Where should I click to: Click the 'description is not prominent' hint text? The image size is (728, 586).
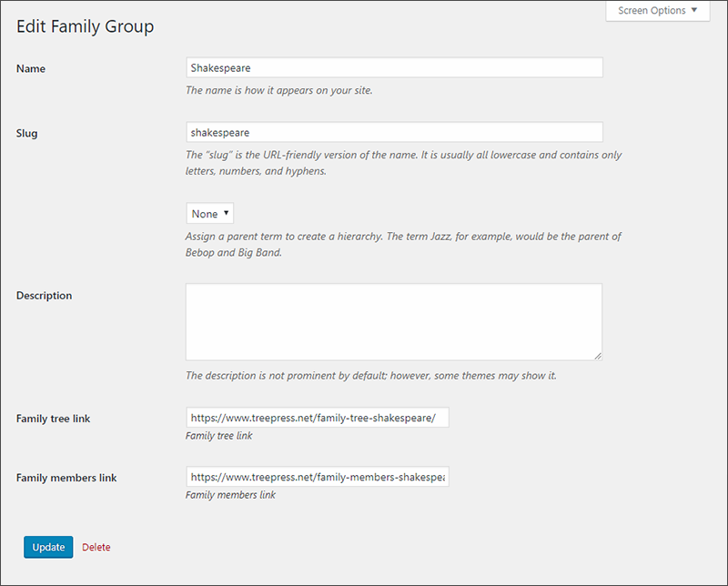(x=371, y=376)
